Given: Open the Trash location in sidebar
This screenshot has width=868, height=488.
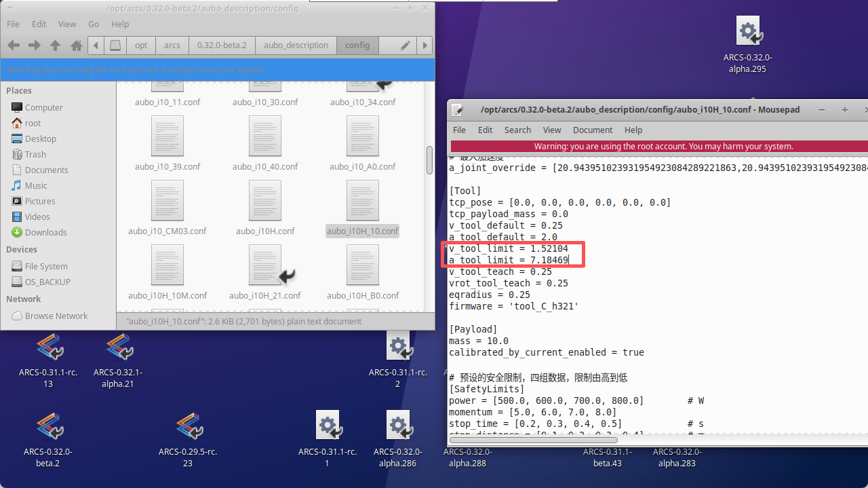Looking at the screenshot, I should pyautogui.click(x=35, y=154).
